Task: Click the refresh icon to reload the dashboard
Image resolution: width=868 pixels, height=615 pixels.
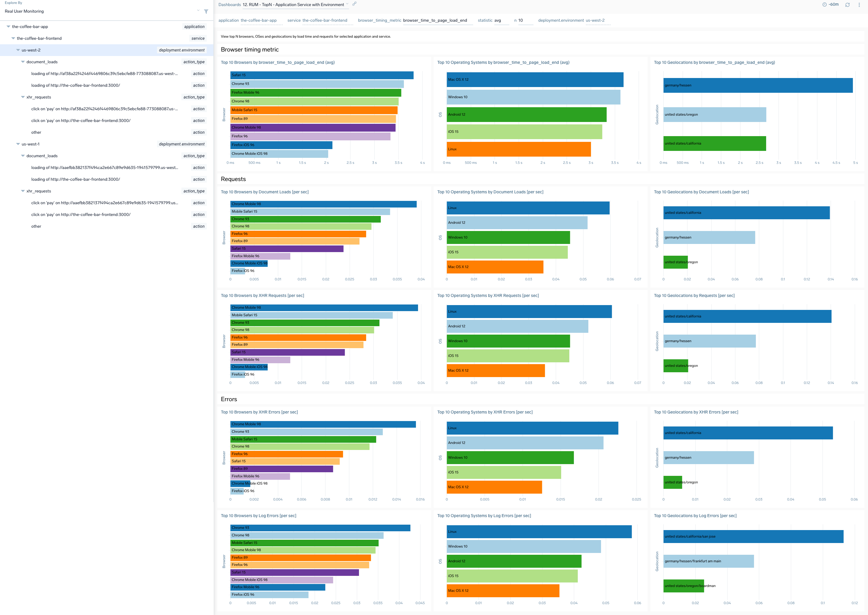Action: pyautogui.click(x=848, y=5)
